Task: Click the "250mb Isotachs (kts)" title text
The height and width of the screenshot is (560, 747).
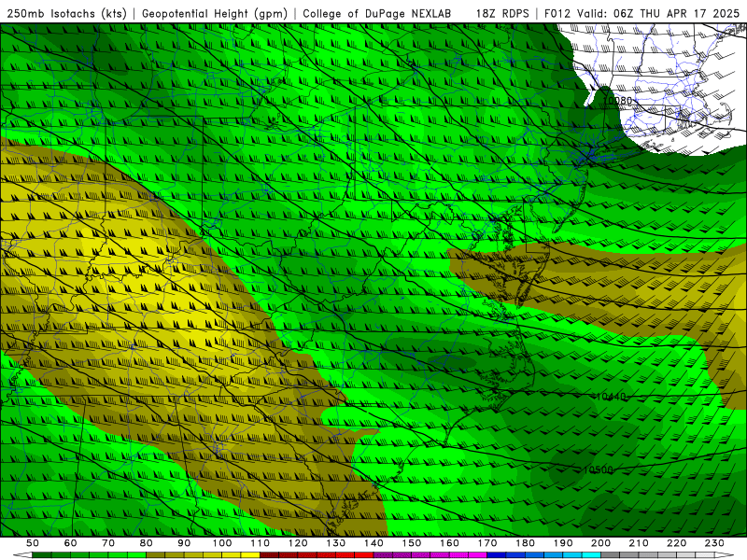Action: point(67,14)
